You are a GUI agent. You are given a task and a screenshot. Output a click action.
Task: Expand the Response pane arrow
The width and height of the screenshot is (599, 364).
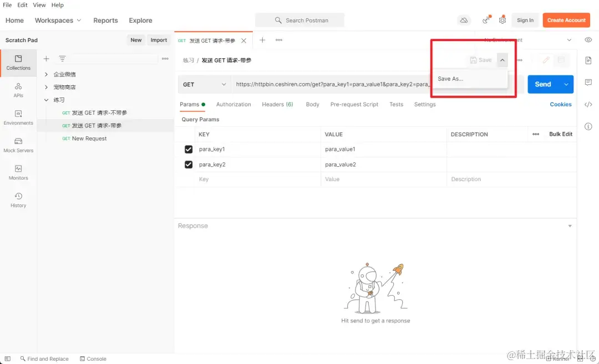click(x=570, y=226)
